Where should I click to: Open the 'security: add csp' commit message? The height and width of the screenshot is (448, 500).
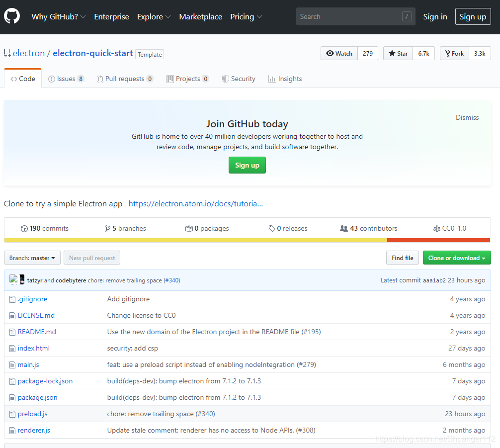point(133,349)
